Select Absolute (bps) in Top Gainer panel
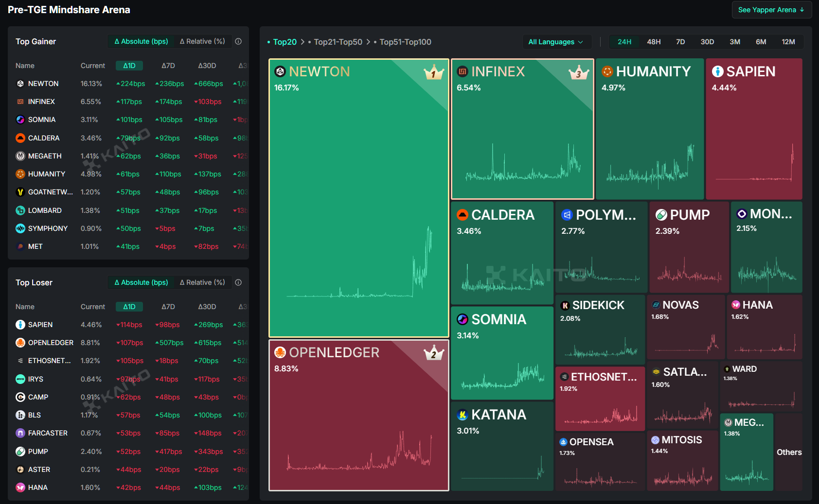The height and width of the screenshot is (504, 819). pos(141,41)
